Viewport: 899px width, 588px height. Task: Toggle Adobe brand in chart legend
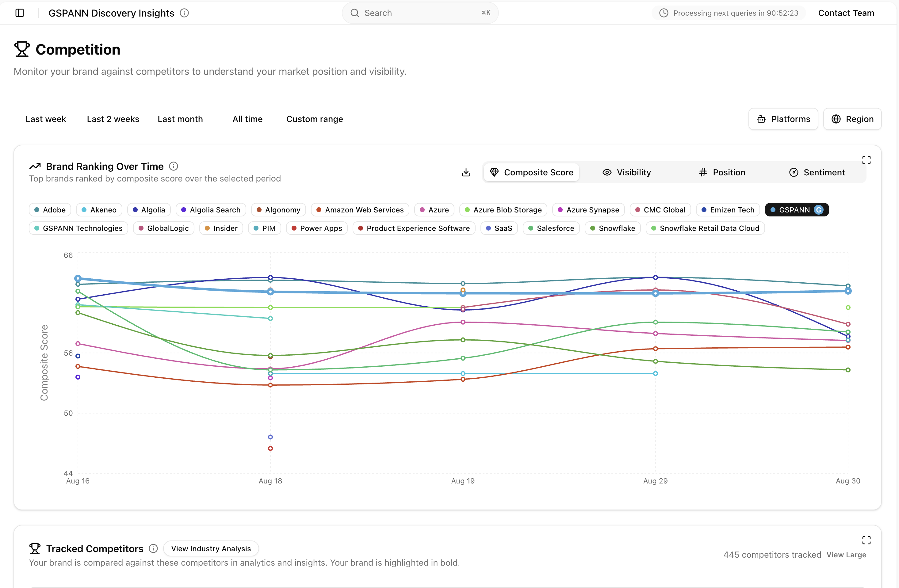coord(50,210)
